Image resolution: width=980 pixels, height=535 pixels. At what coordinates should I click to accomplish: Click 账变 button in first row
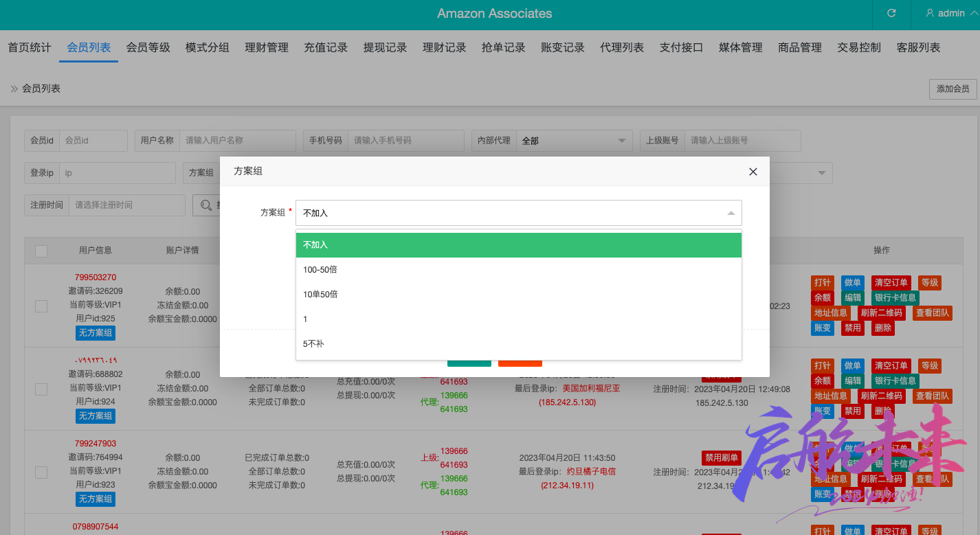(823, 328)
